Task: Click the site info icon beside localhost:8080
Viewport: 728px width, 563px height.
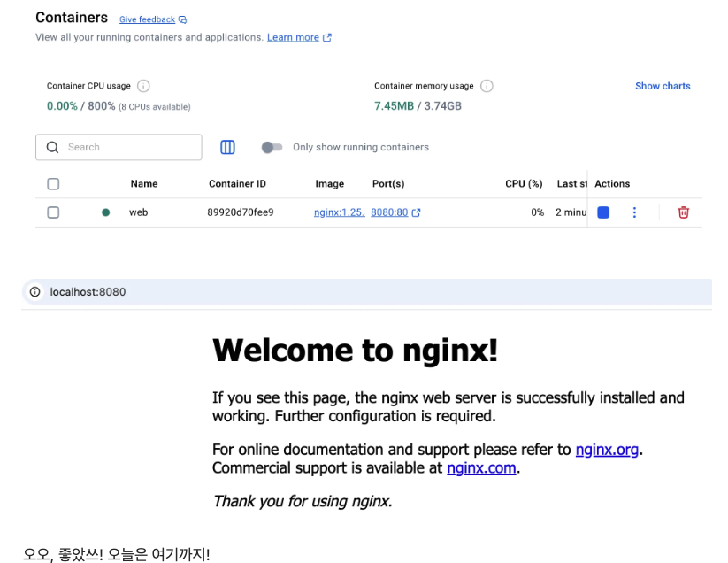Action: point(34,292)
